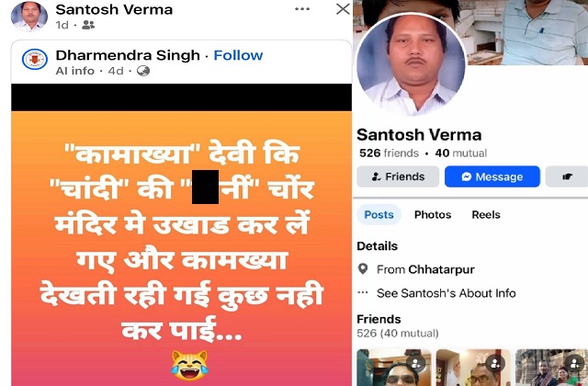This screenshot has width=588, height=386.
Task: Switch to the Photos tab
Action: [x=433, y=214]
